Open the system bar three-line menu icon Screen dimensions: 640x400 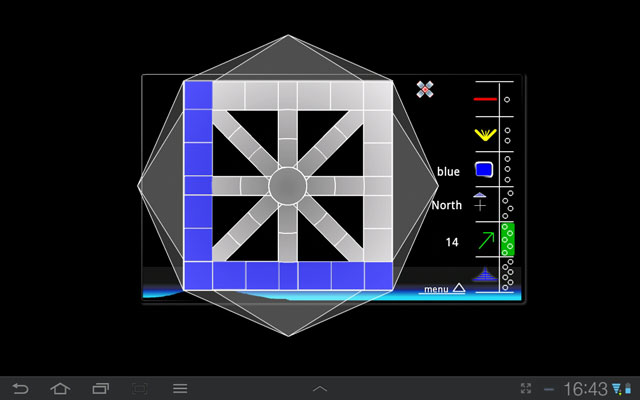[180, 388]
